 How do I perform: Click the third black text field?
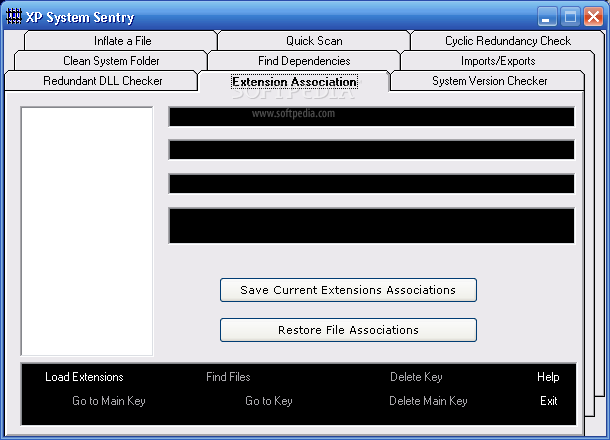point(372,184)
